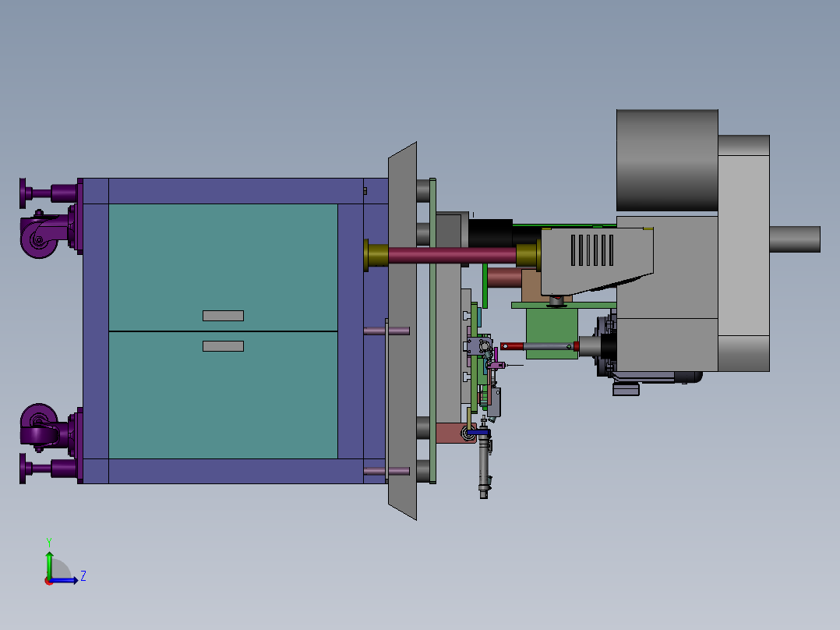Select the large dark gray motor cylinder

pyautogui.click(x=667, y=161)
